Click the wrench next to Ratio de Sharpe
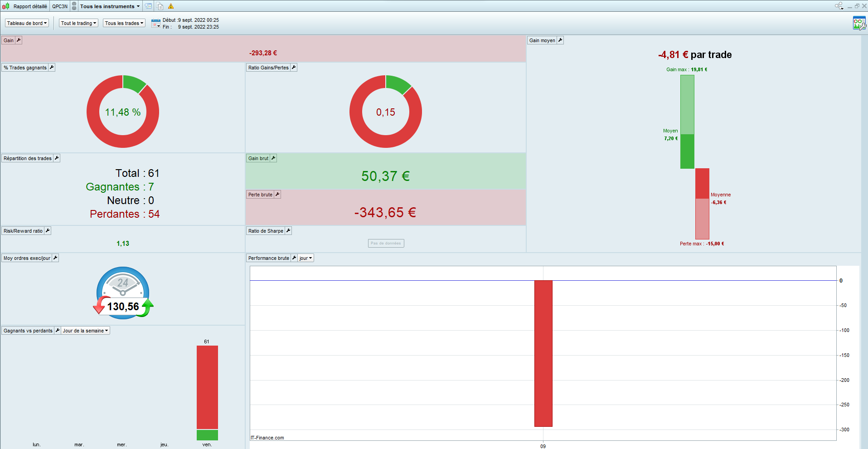Viewport: 868px width, 449px height. pyautogui.click(x=288, y=231)
